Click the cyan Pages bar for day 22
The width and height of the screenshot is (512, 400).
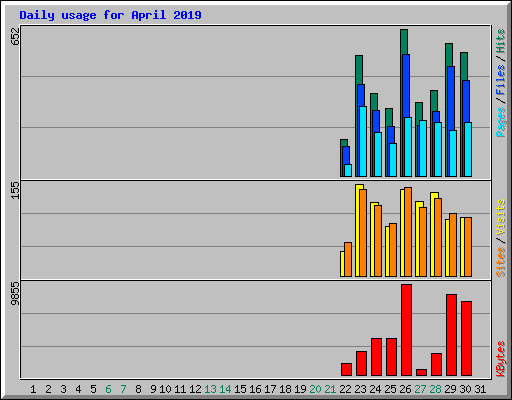tap(348, 170)
